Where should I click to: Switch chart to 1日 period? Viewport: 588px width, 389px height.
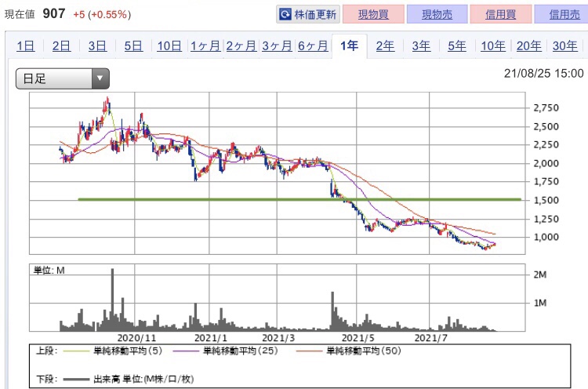pyautogui.click(x=26, y=46)
